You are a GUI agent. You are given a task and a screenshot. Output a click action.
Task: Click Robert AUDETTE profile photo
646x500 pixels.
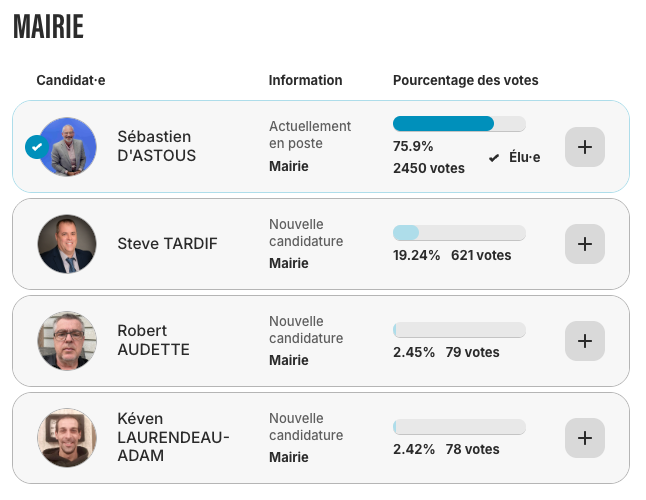click(x=67, y=341)
